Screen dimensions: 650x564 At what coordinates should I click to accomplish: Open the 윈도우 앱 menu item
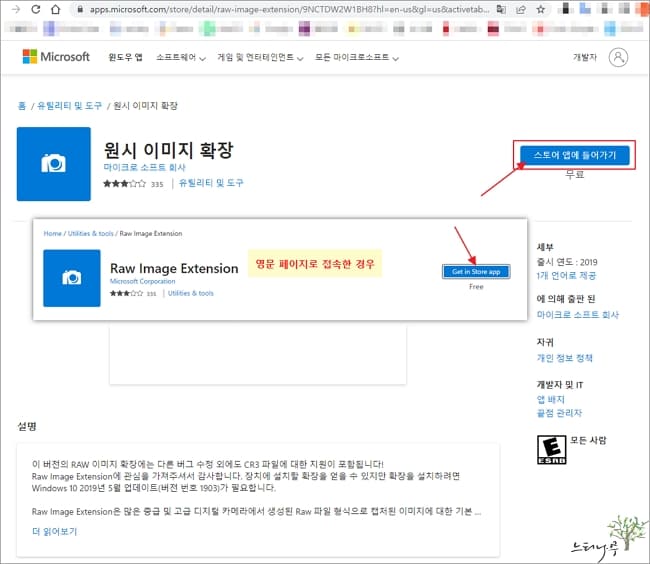pos(125,57)
